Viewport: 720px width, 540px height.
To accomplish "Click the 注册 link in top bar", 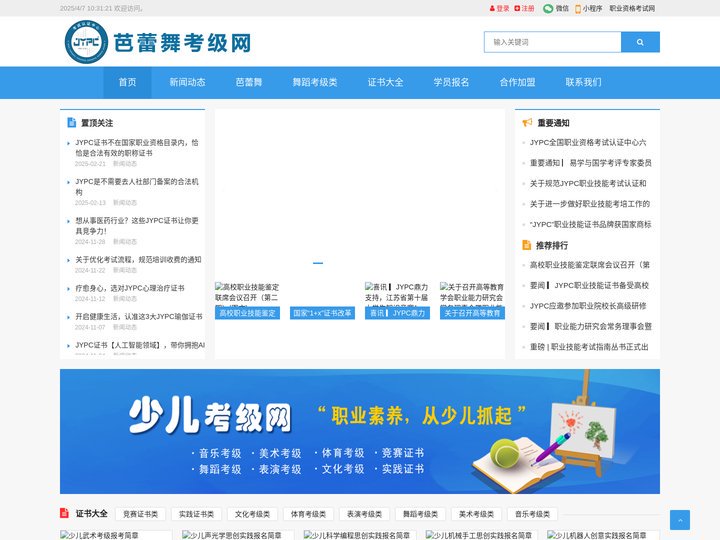I will coord(528,8).
